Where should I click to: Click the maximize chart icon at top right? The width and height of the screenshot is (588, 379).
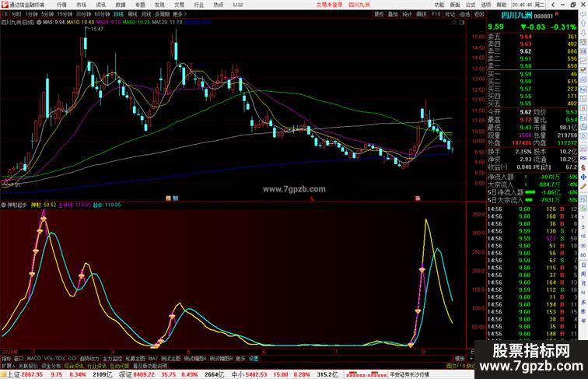click(x=462, y=23)
